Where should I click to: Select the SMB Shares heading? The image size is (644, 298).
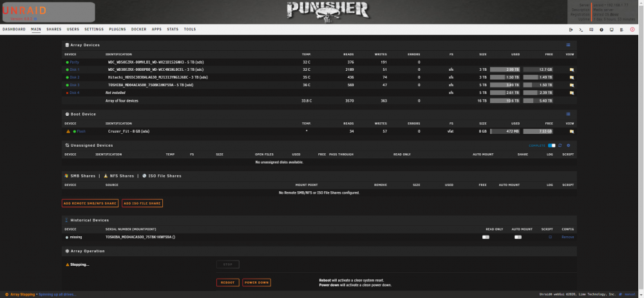(x=83, y=176)
